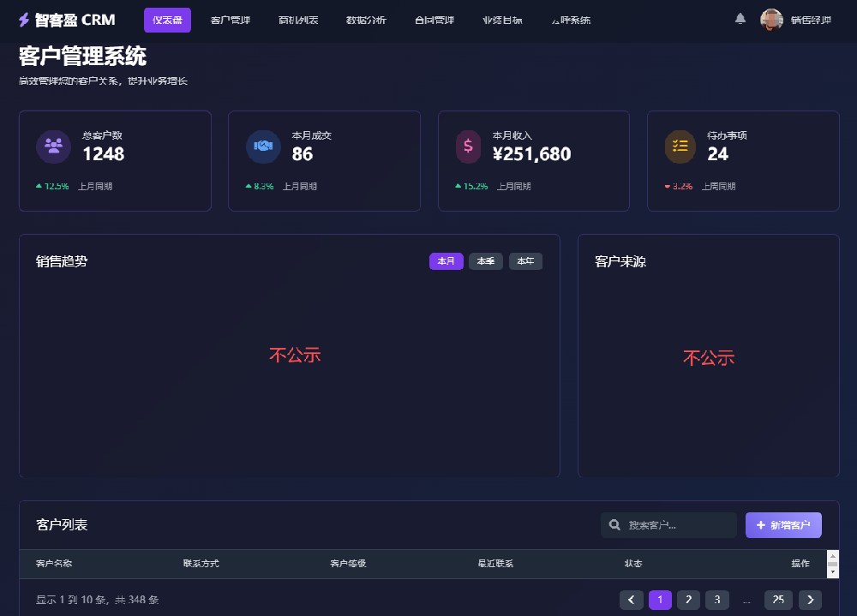
Task: Open the 销售经理 user menu
Action: tap(810, 20)
